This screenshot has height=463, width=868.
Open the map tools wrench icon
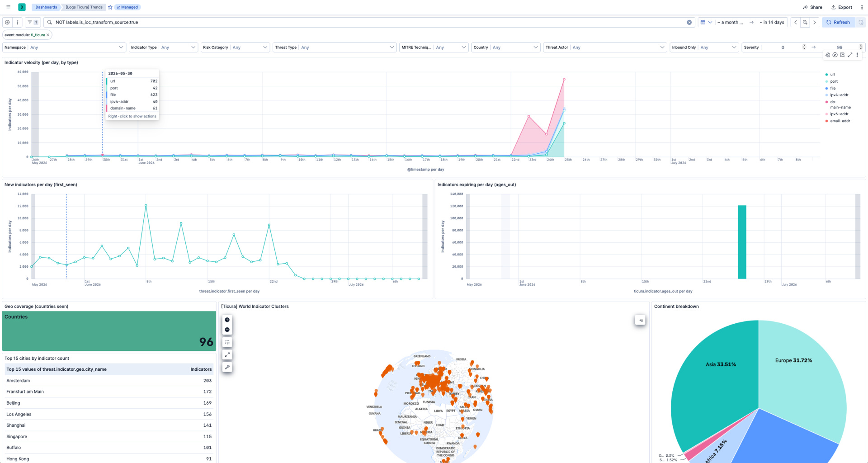click(x=227, y=367)
